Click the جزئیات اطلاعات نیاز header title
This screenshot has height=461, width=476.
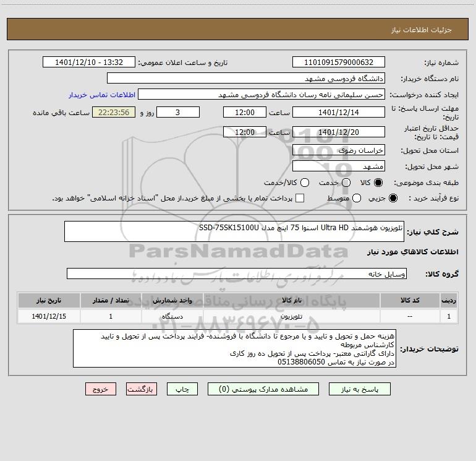pyautogui.click(x=421, y=30)
